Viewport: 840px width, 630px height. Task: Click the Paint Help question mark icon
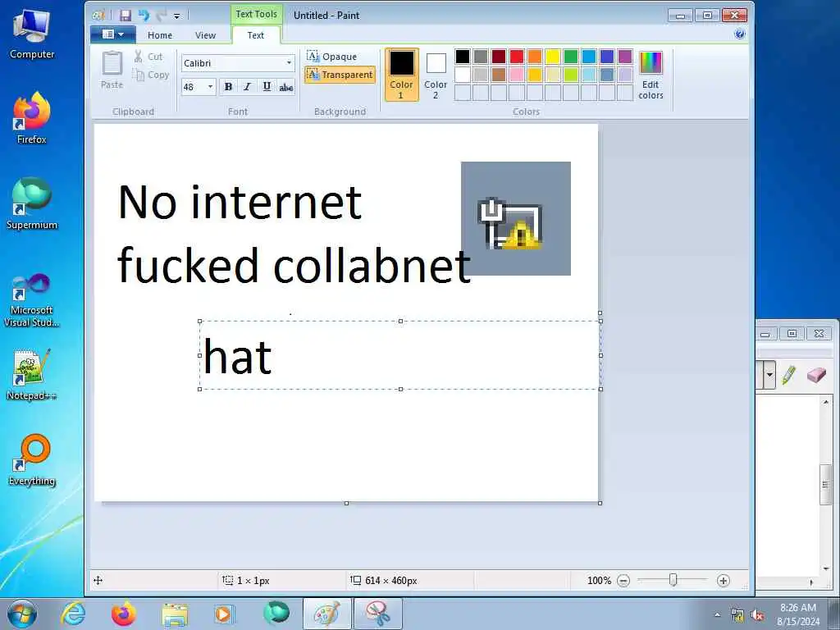(x=739, y=34)
